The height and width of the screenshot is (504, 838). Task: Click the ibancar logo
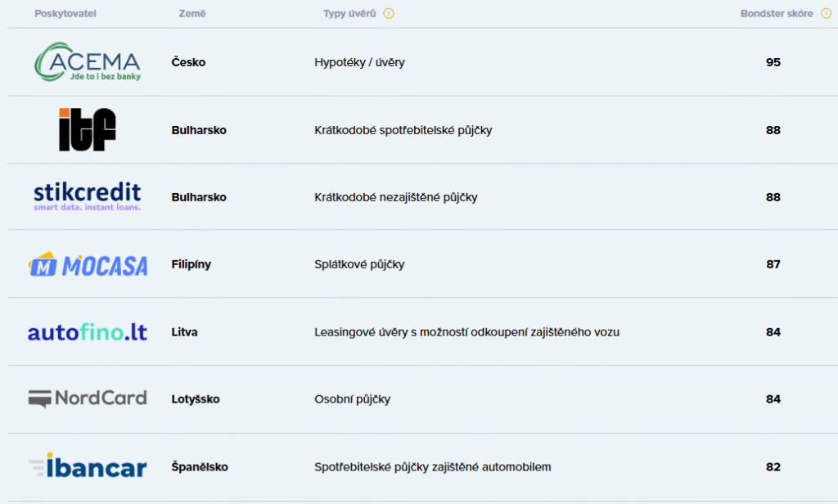coord(88,466)
